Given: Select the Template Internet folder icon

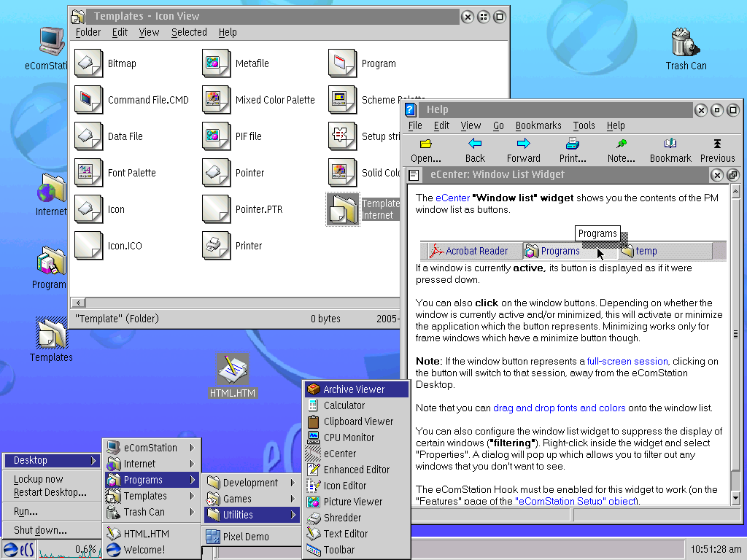Looking at the screenshot, I should (343, 209).
